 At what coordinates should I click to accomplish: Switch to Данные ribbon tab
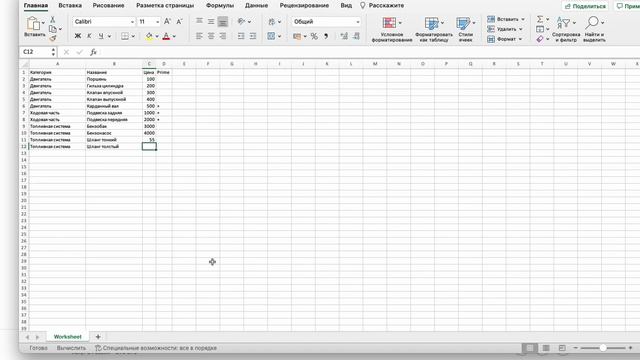pos(256,6)
